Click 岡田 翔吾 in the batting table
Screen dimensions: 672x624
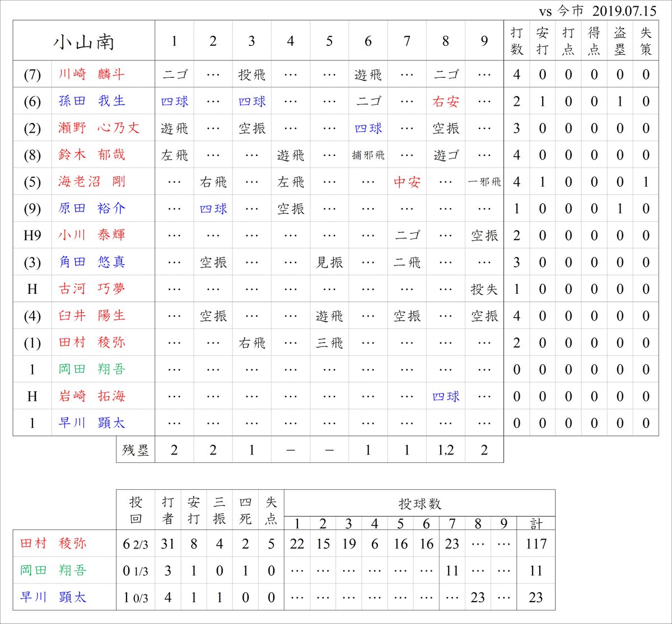(x=92, y=369)
